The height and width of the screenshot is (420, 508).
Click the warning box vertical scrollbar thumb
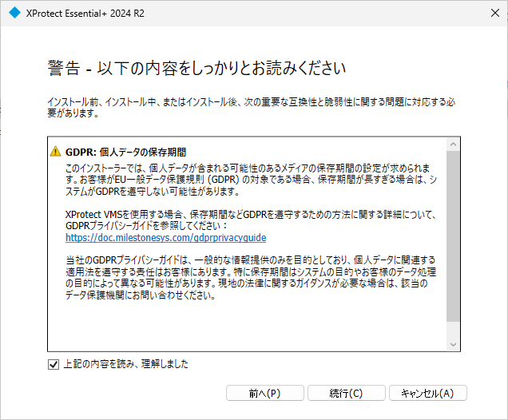[453, 236]
